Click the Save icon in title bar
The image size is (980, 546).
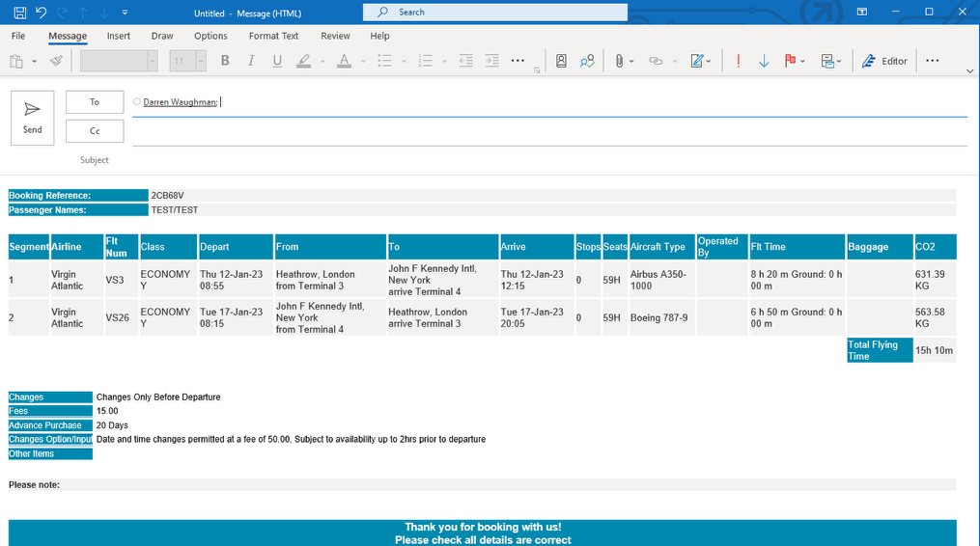tap(20, 13)
